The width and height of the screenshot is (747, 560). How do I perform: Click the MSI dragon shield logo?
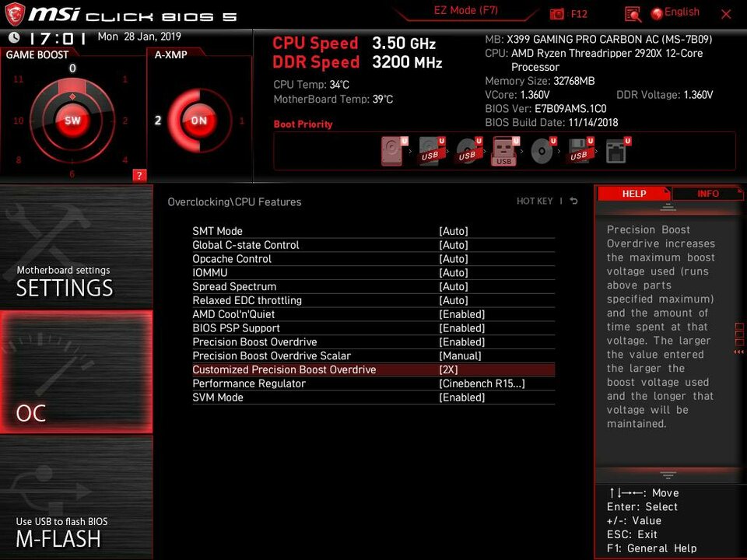pyautogui.click(x=14, y=14)
